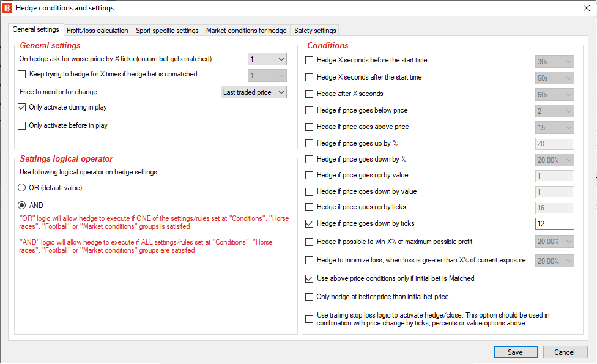Image resolution: width=597 pixels, height=364 pixels.
Task: Open the Price to monitor for change dropdown
Action: 254,92
